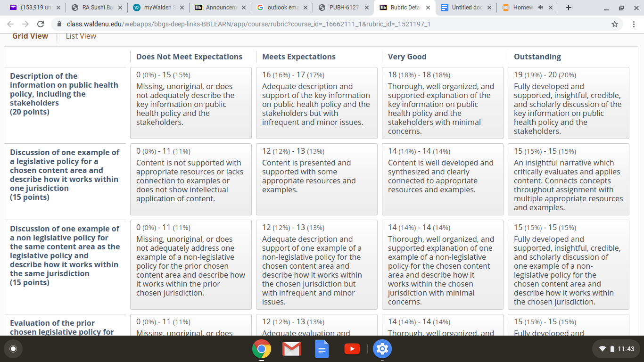
Task: Click the address bar URL
Action: click(x=248, y=24)
